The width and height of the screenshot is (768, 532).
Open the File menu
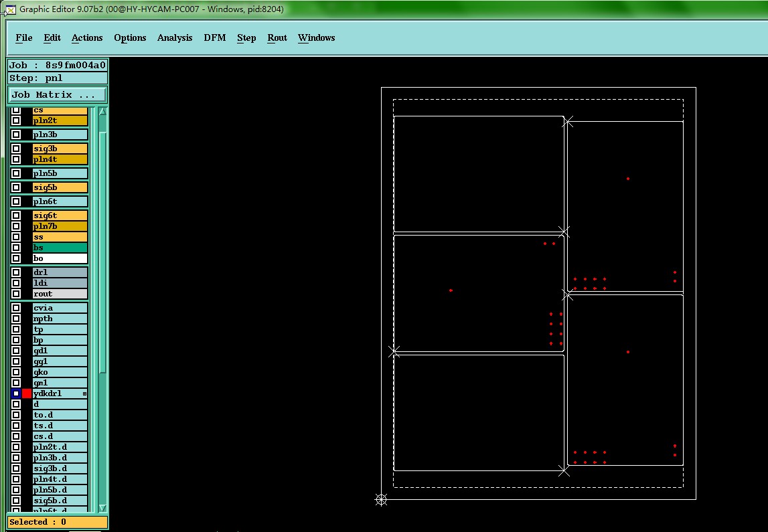[x=24, y=37]
